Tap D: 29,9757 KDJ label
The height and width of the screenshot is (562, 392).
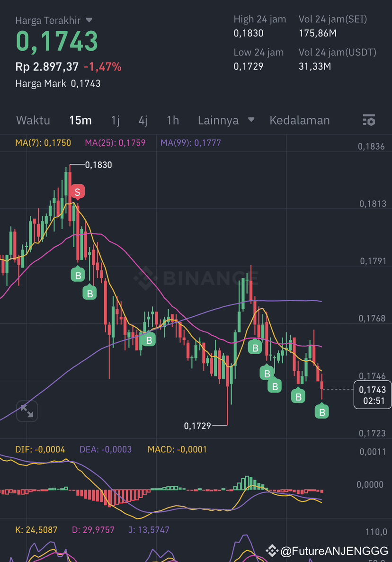(x=93, y=530)
